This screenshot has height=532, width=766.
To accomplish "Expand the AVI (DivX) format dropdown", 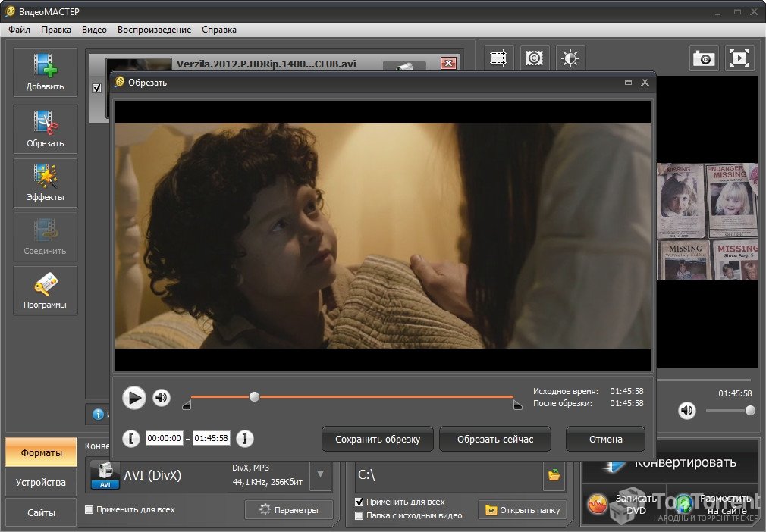I will point(320,475).
